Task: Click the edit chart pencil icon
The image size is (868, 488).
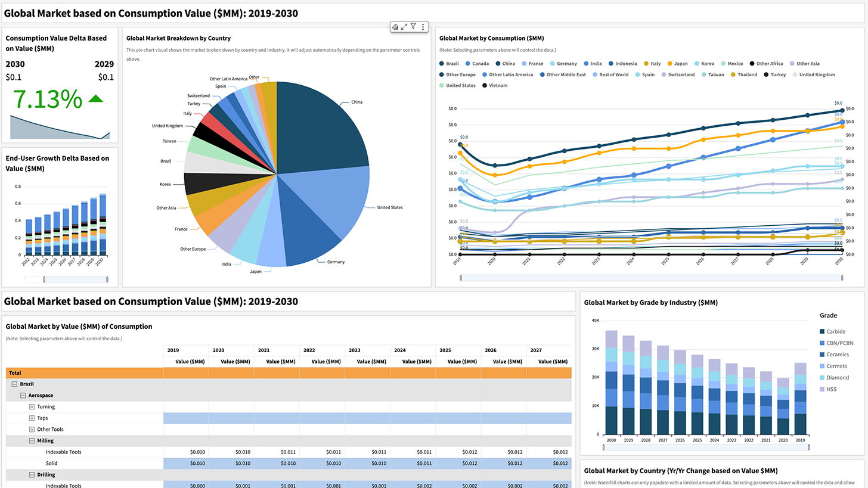Action: [x=395, y=27]
